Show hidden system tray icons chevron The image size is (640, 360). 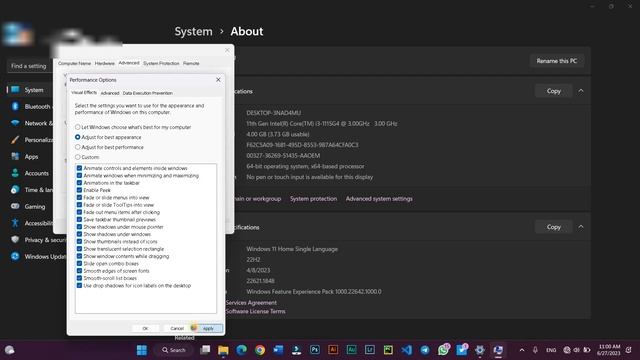click(x=522, y=350)
